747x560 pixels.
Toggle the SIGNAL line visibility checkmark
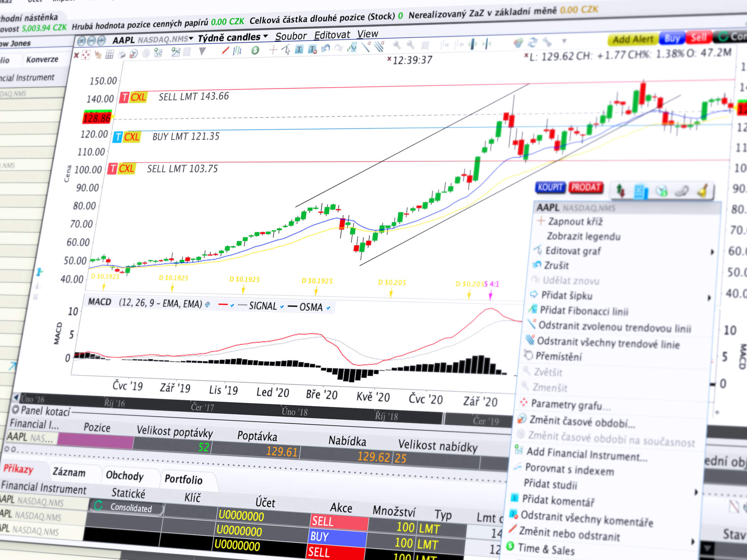point(282,307)
